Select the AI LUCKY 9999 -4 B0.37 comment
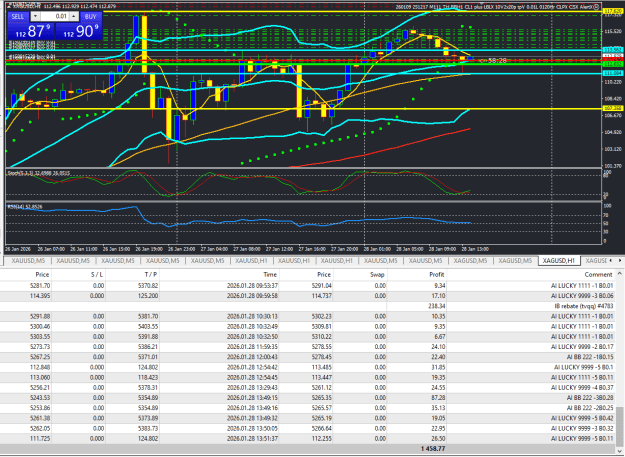 [x=582, y=387]
